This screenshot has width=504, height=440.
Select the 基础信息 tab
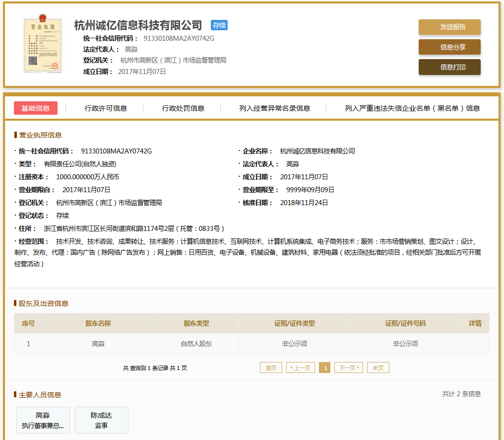point(36,108)
